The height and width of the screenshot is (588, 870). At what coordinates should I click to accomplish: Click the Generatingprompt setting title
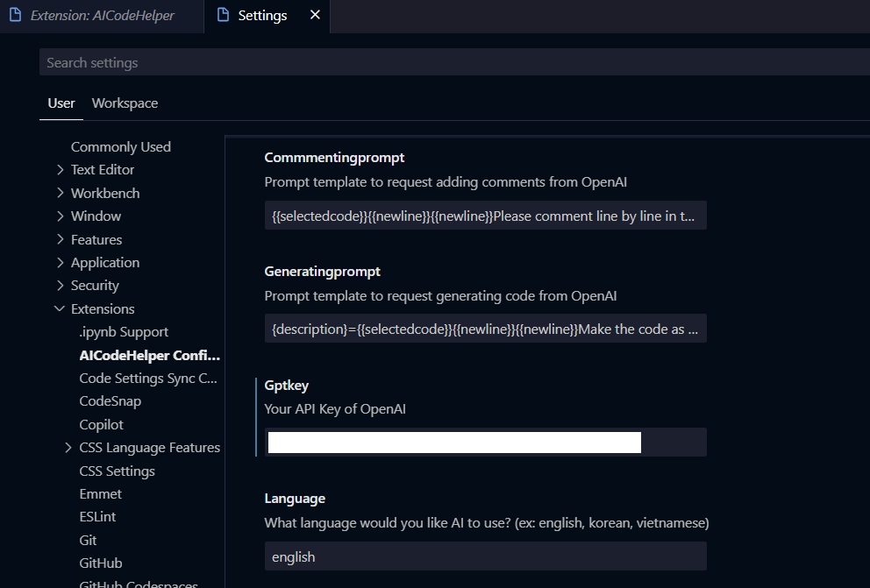[x=323, y=272]
